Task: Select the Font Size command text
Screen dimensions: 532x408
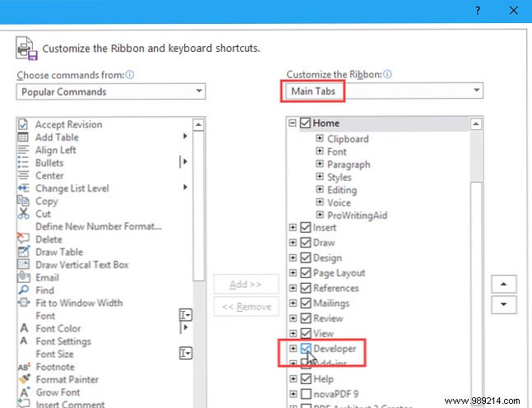Action: [54, 354]
